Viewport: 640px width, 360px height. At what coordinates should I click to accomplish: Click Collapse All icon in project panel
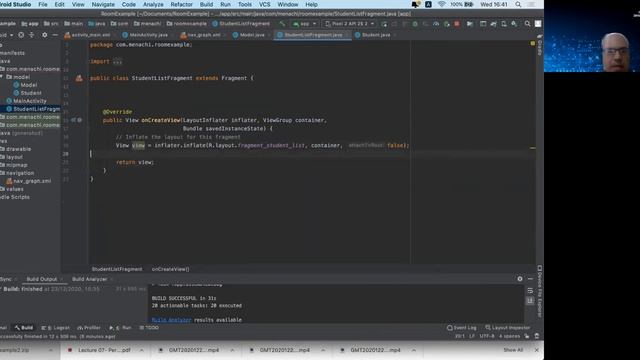(x=32, y=35)
